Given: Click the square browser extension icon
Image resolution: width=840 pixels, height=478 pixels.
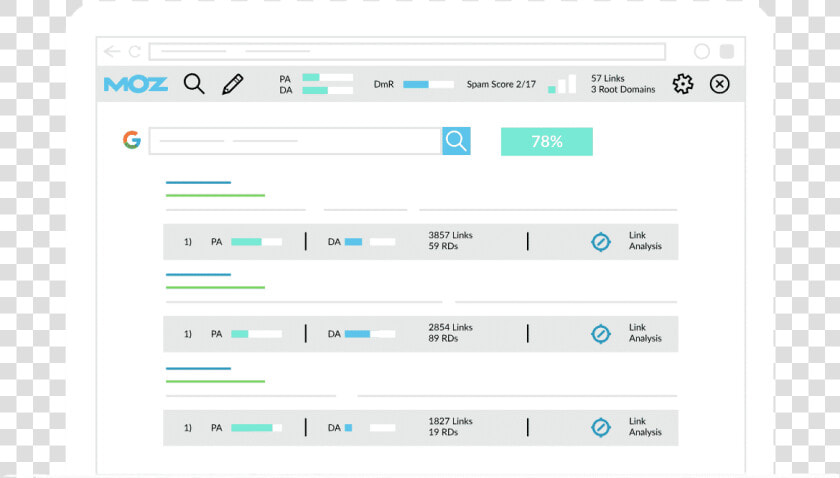Looking at the screenshot, I should 727,51.
